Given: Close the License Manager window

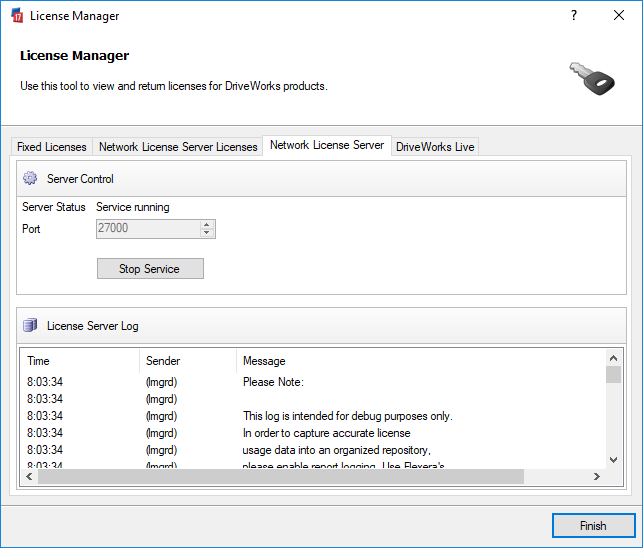Looking at the screenshot, I should (x=619, y=16).
